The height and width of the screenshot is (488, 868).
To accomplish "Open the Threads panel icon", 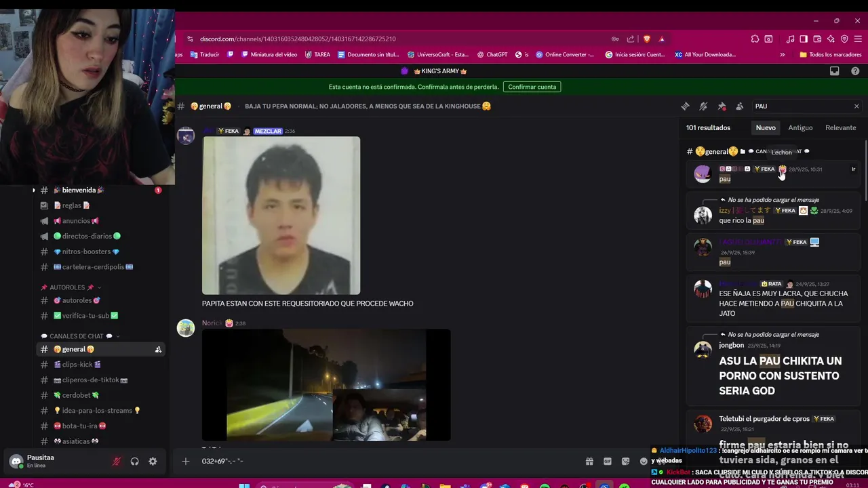I will (685, 106).
